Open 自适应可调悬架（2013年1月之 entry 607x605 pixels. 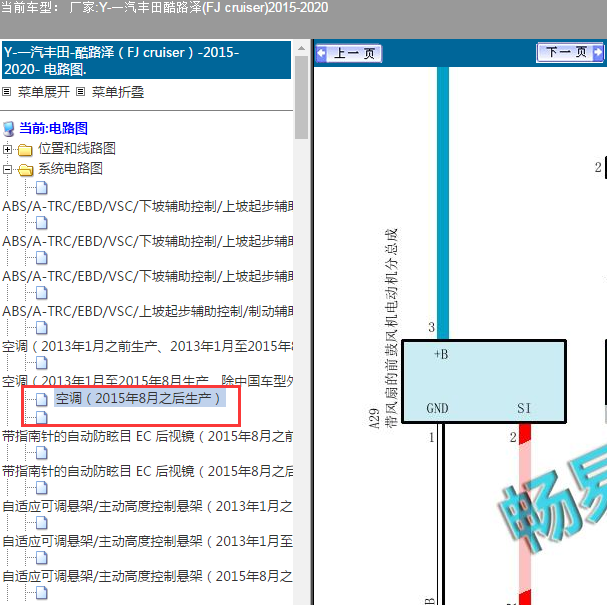(x=147, y=506)
